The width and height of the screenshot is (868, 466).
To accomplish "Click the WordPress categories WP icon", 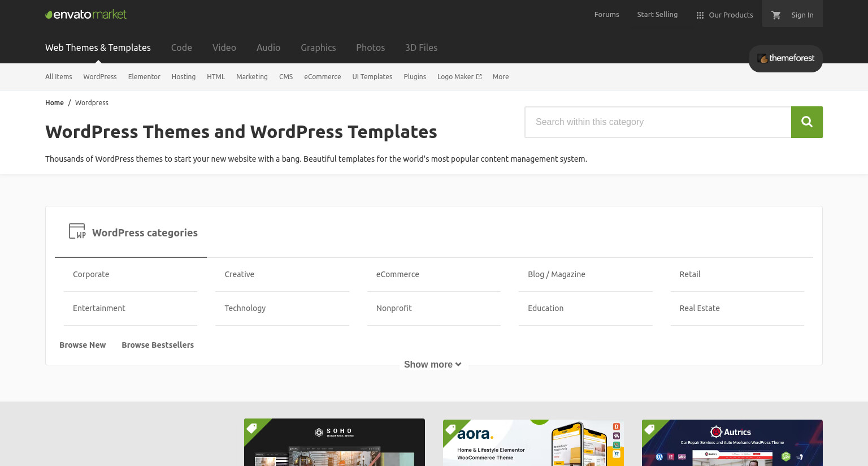I will [x=77, y=231].
